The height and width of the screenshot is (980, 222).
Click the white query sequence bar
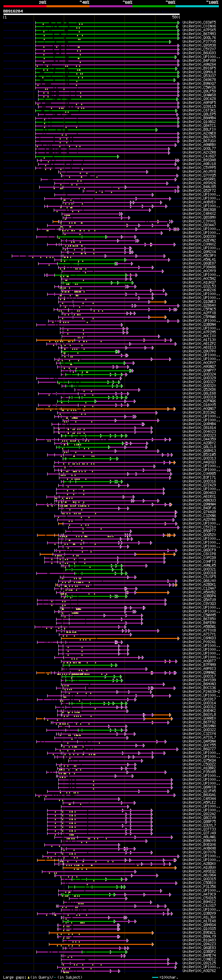[91, 15]
